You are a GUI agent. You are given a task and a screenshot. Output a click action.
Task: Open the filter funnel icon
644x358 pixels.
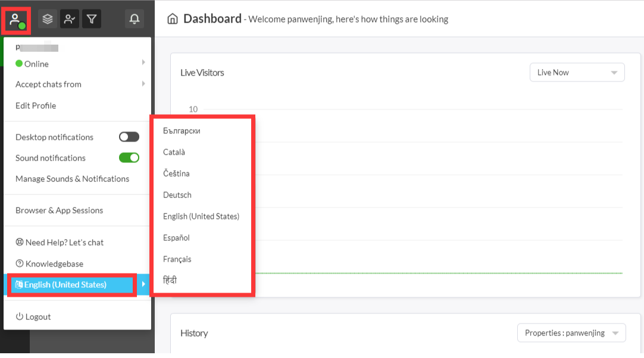point(92,20)
